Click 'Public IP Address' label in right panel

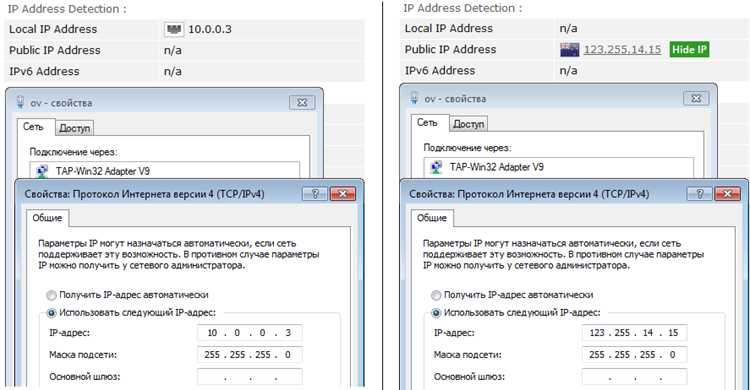(451, 49)
